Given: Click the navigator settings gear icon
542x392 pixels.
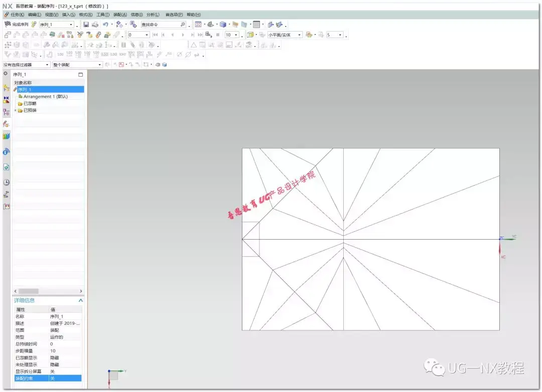Looking at the screenshot, I should click(6, 74).
